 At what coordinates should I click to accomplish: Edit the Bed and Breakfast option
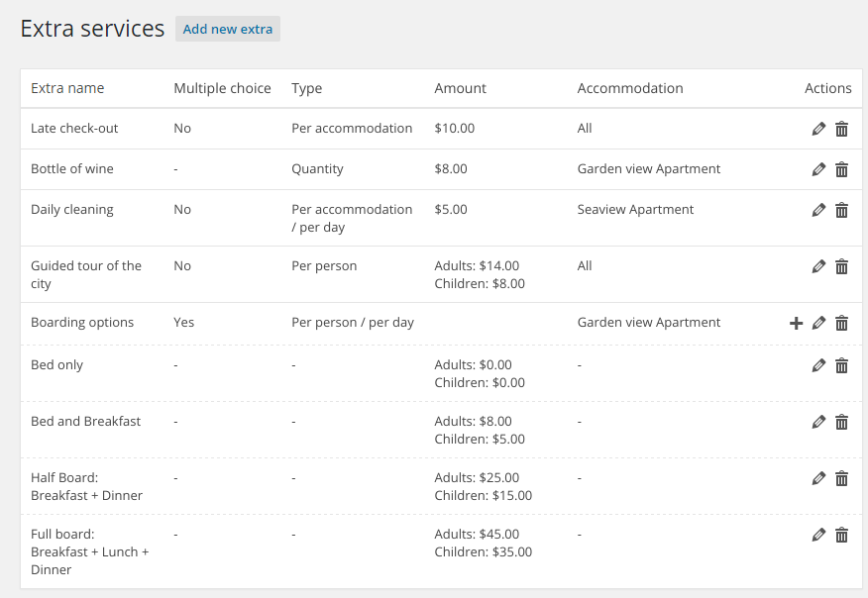click(818, 422)
